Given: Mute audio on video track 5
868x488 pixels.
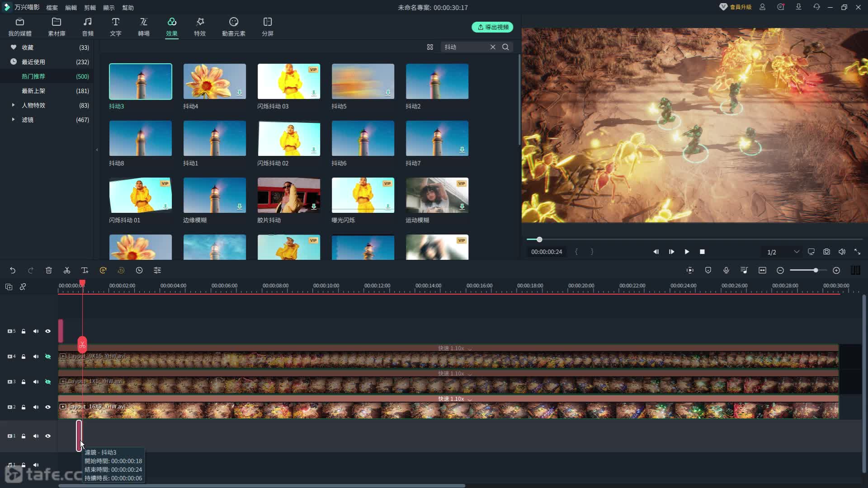Looking at the screenshot, I should click(x=36, y=331).
